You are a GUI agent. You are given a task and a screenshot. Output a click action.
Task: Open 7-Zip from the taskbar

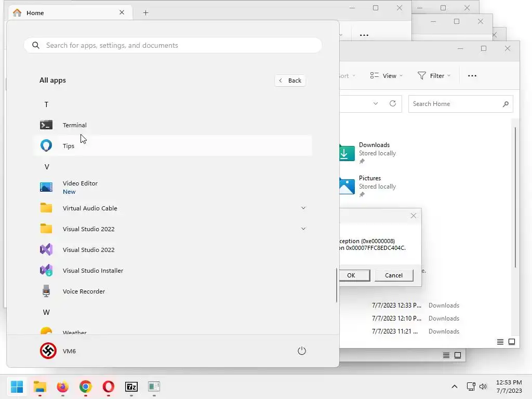tap(131, 387)
